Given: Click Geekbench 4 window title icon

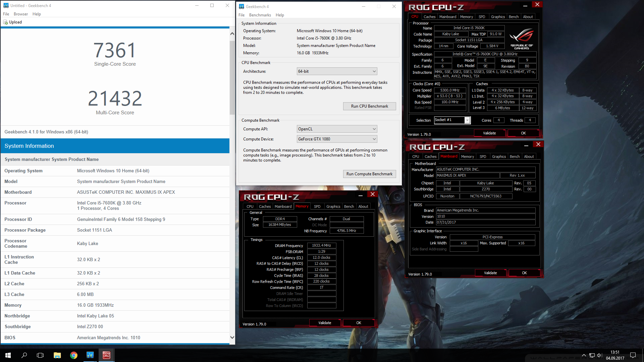Looking at the screenshot, I should [241, 6].
